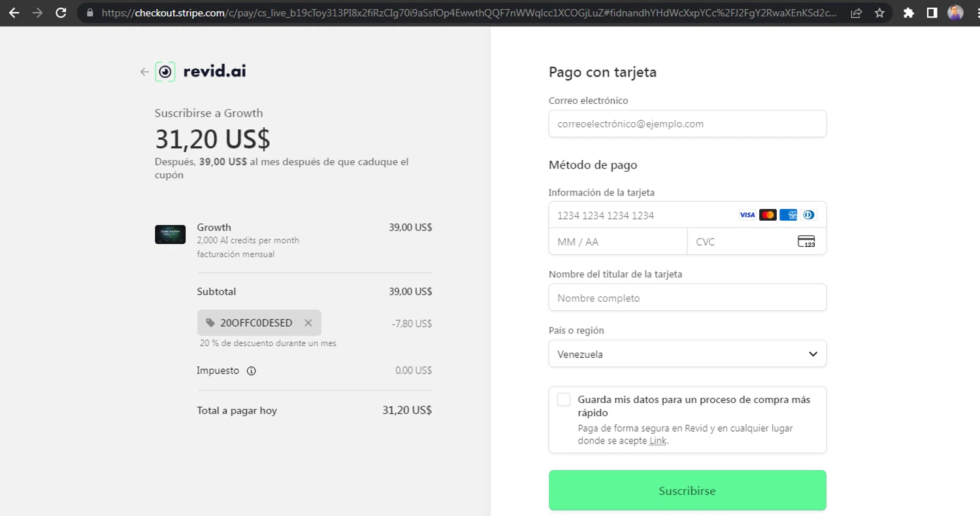The image size is (980, 516).
Task: Open the Chrome profile avatar
Action: [x=955, y=12]
